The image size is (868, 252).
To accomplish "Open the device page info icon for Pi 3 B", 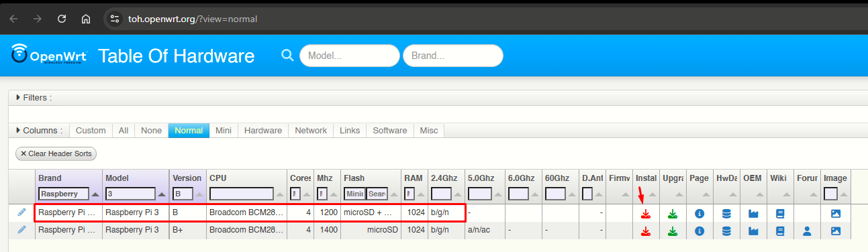I will pos(700,214).
